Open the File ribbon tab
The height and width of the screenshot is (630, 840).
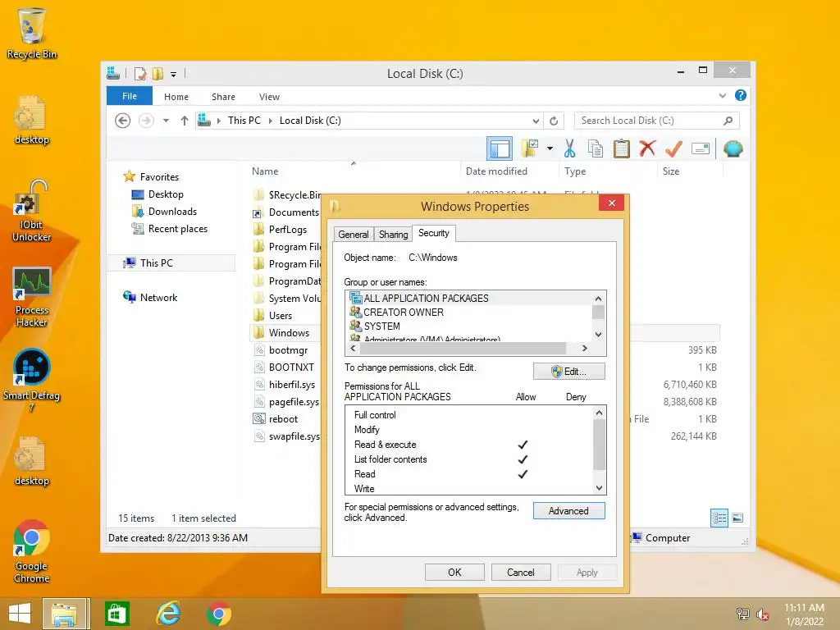pos(130,96)
